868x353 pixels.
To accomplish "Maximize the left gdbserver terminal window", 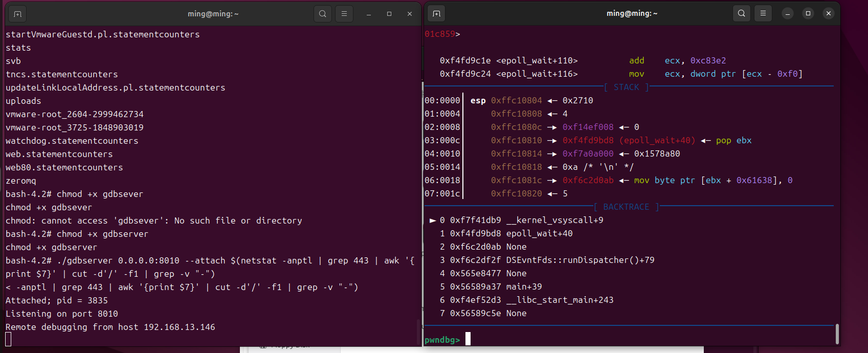I will [389, 14].
